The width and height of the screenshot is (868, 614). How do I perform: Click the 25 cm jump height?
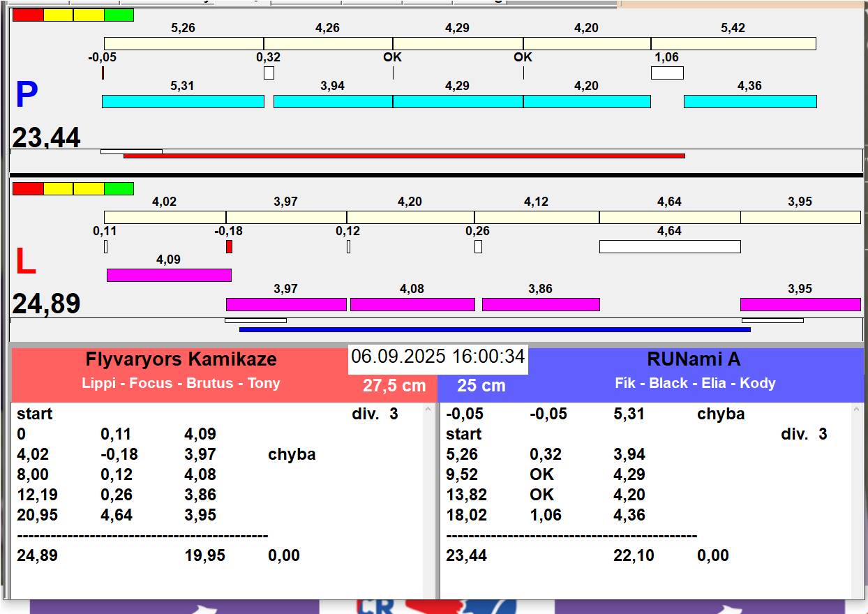tap(481, 386)
